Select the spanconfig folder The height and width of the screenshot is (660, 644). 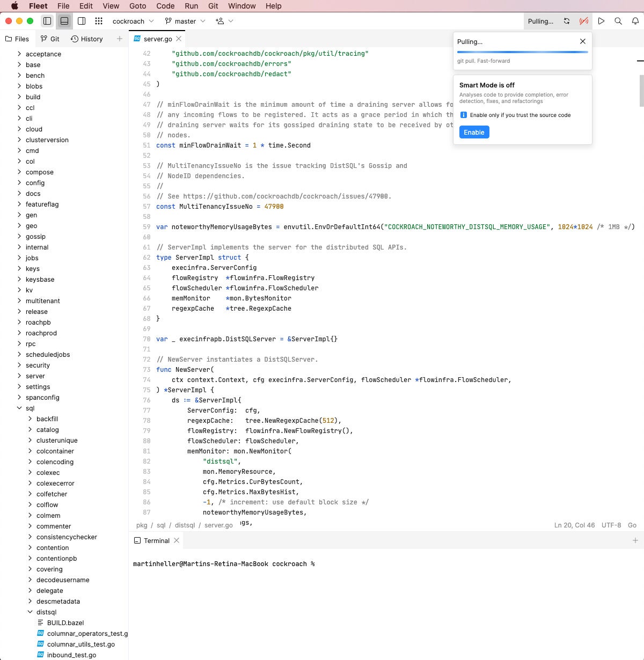pos(42,397)
